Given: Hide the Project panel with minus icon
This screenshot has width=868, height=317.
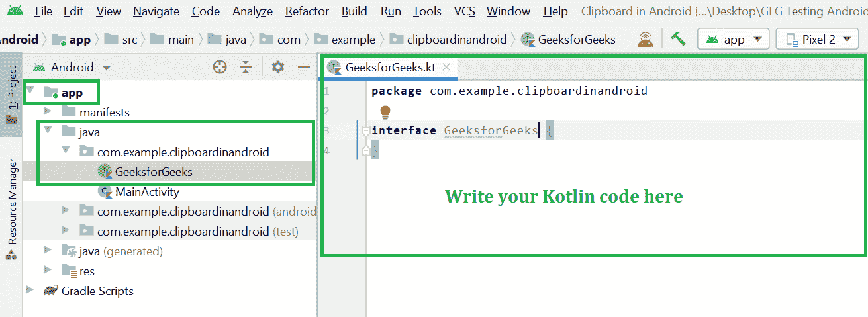Looking at the screenshot, I should 304,67.
